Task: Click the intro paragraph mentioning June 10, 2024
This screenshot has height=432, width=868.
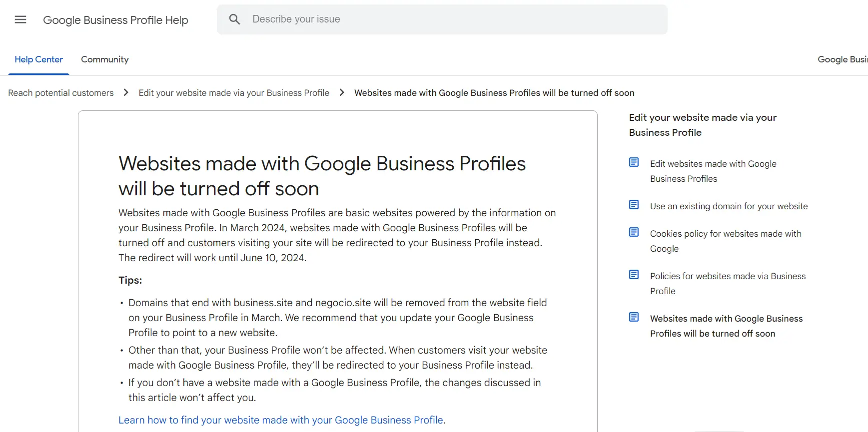Action: (x=337, y=235)
